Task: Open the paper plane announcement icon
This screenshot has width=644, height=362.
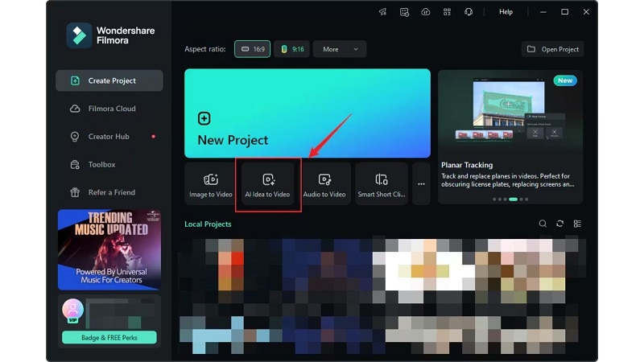Action: tap(382, 12)
